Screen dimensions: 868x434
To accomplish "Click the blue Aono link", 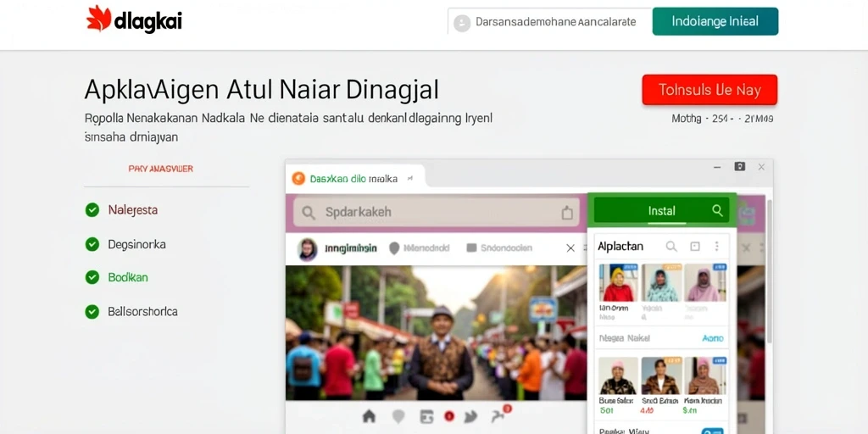I will click(712, 338).
